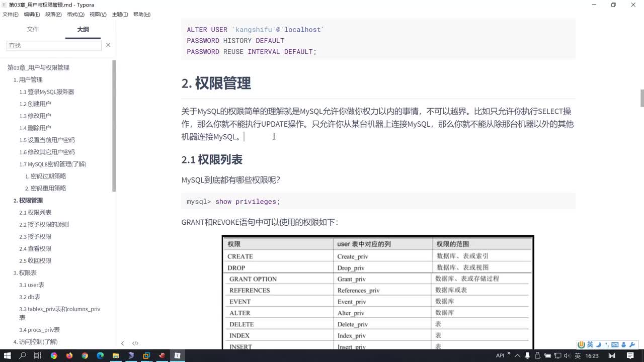Viewport: 644px width, 362px height.
Task: Click the document vertical scrollbar thumb
Action: [642, 98]
